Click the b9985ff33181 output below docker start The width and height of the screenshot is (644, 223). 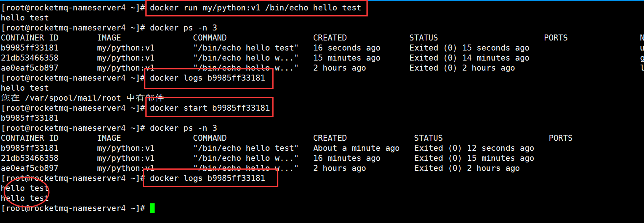click(x=30, y=118)
